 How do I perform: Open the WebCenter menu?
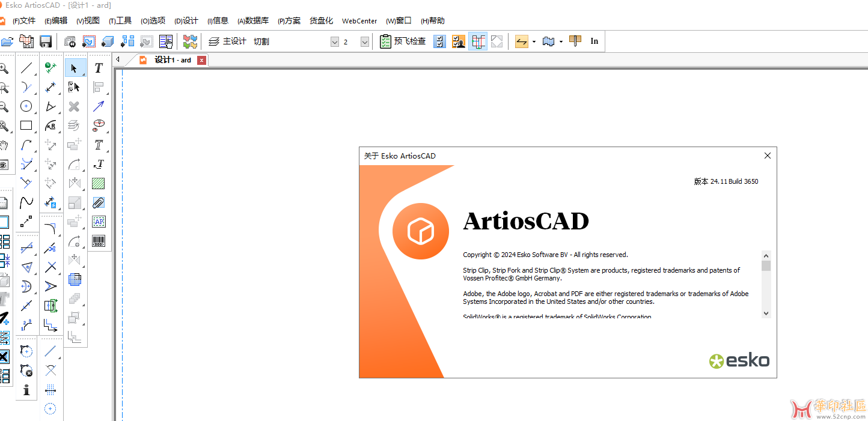pos(359,20)
